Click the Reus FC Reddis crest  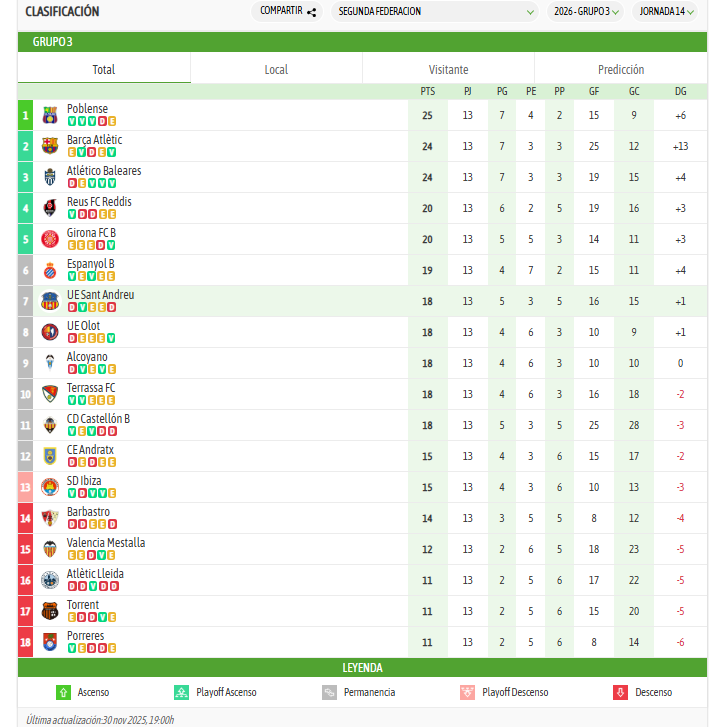pyautogui.click(x=50, y=208)
